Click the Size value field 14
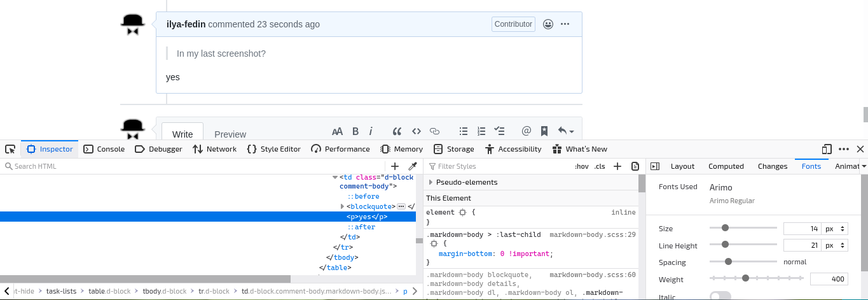 pos(803,228)
